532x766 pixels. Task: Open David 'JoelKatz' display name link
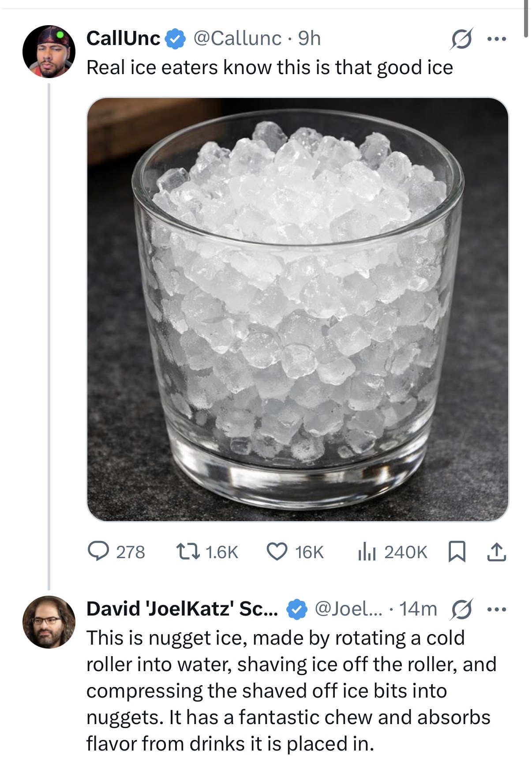point(182,609)
